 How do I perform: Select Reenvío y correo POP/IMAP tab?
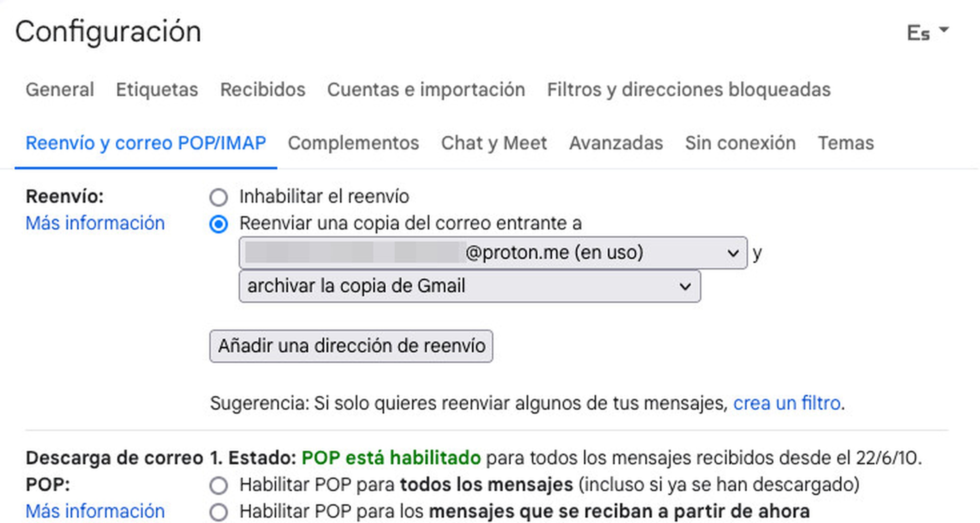[x=146, y=143]
